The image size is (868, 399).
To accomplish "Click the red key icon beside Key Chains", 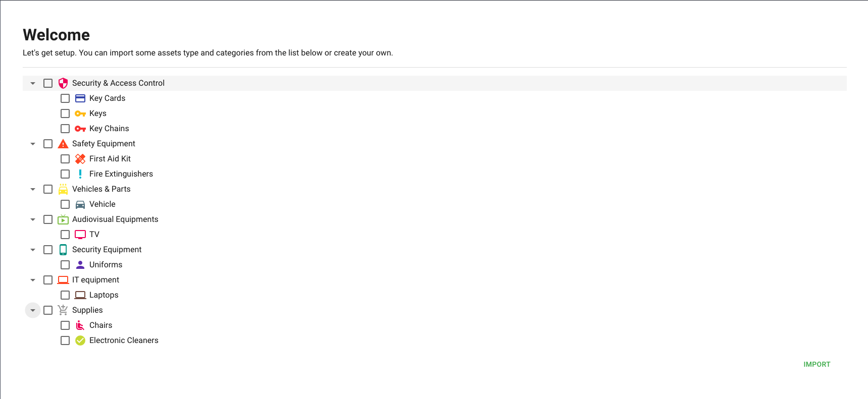I will tap(80, 129).
